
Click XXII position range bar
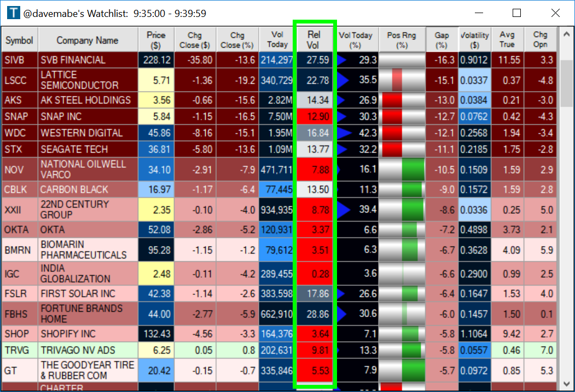click(x=402, y=209)
